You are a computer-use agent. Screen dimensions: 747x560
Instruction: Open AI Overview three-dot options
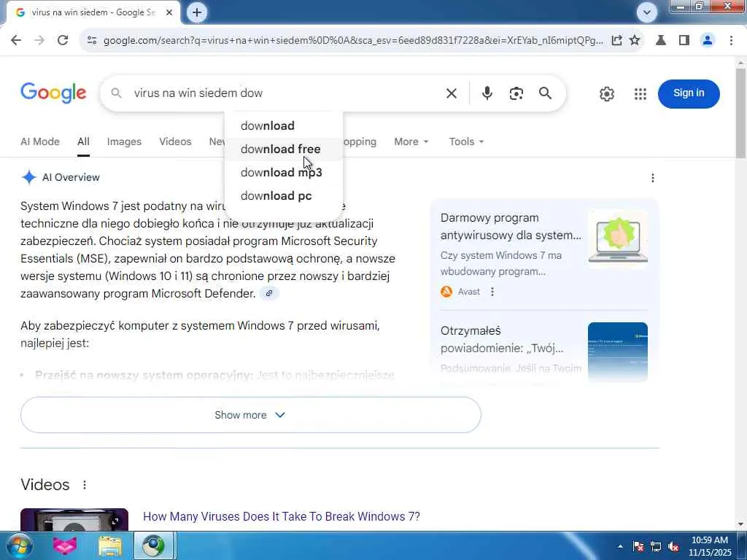653,178
